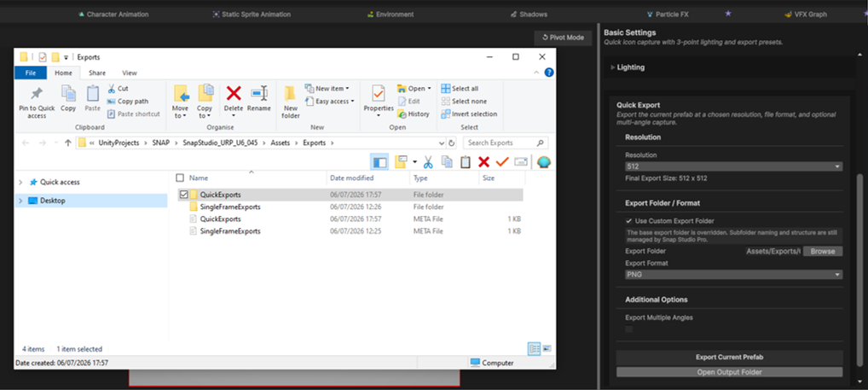Open the New item dropdown
This screenshot has width=868, height=390.
click(327, 89)
